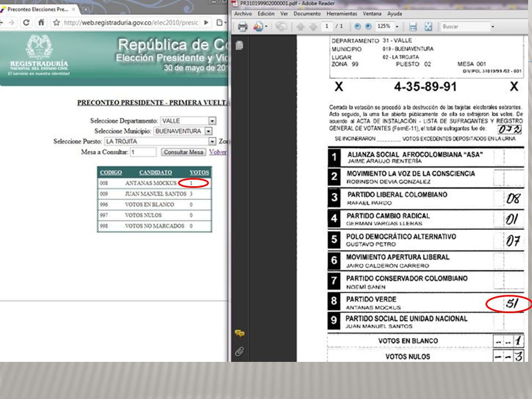Expand the Municipio BUENAVENTURA dropdown

point(209,131)
